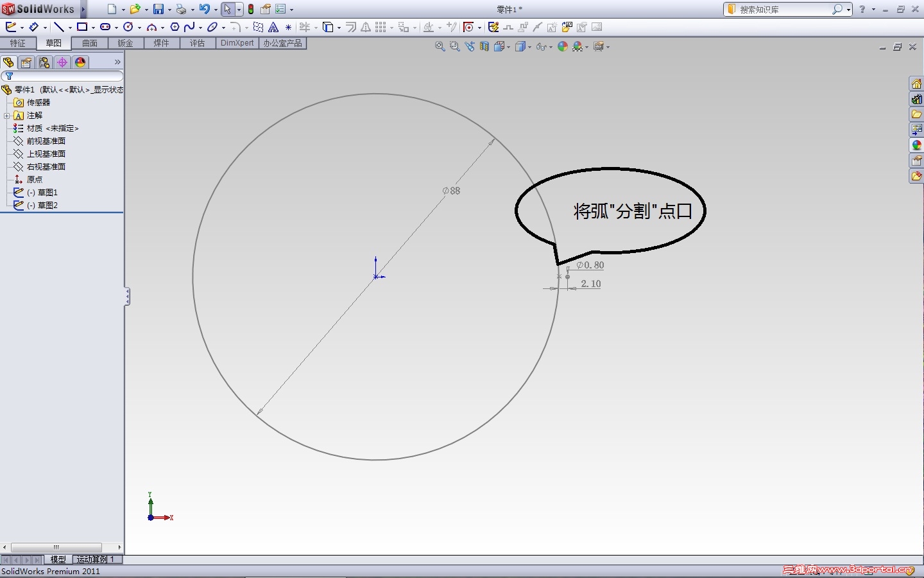Undo the last action

pyautogui.click(x=204, y=9)
